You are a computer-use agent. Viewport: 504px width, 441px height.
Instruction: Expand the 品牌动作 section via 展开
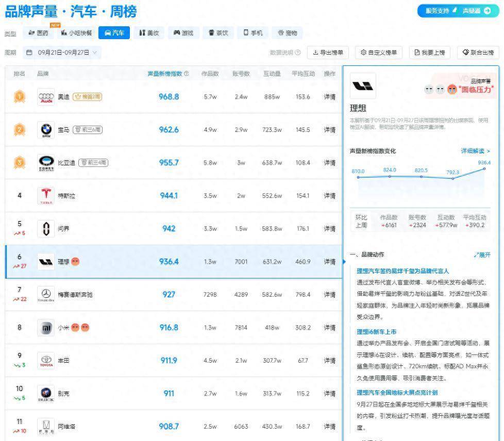(483, 254)
